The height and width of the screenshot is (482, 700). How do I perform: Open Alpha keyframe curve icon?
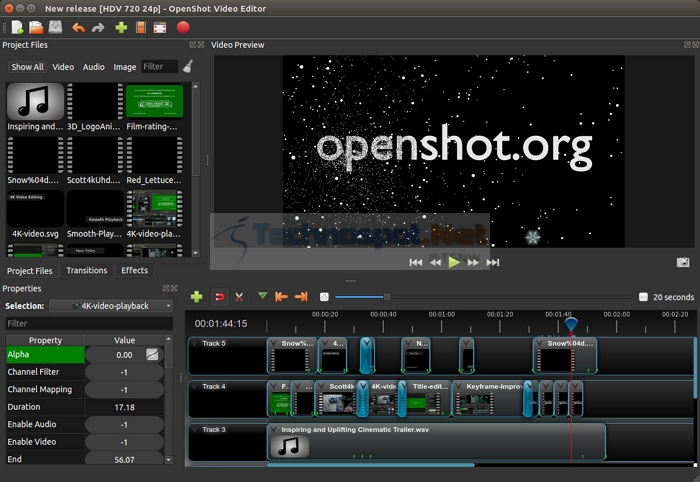[x=152, y=354]
